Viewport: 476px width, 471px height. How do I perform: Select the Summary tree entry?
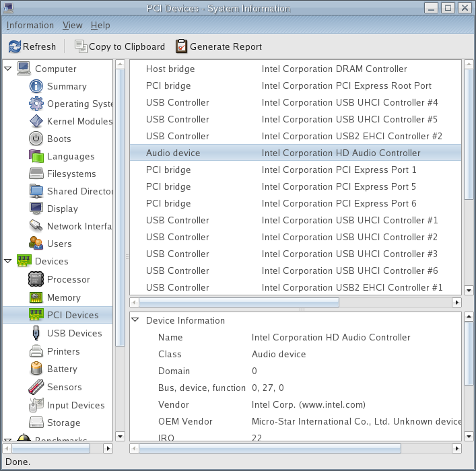67,86
